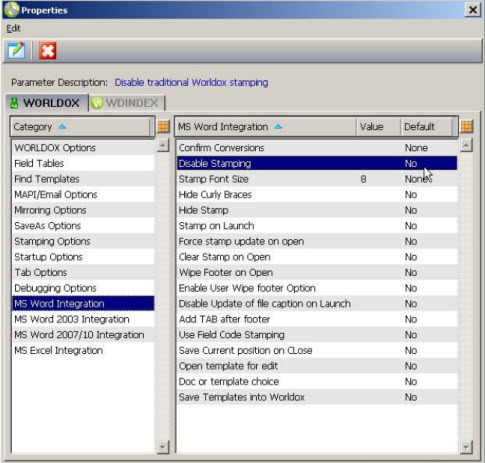
Task: Click the Worldox logo in the title bar
Action: (x=12, y=10)
